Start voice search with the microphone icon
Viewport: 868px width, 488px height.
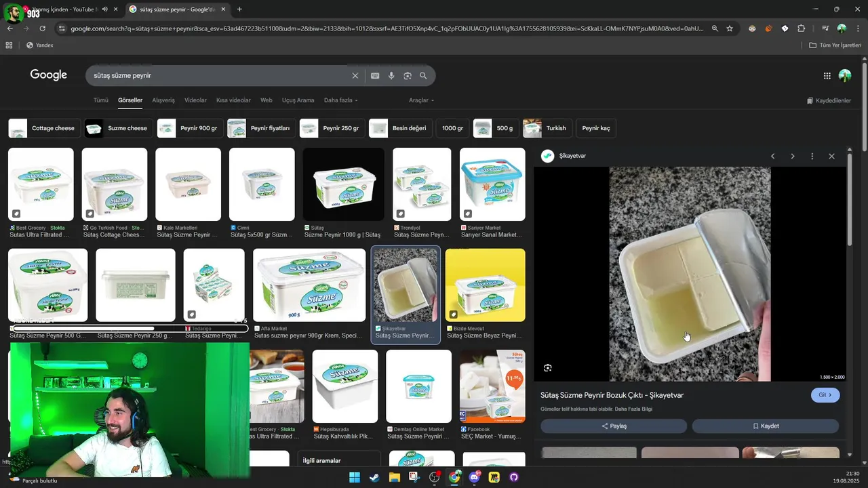[x=391, y=76]
